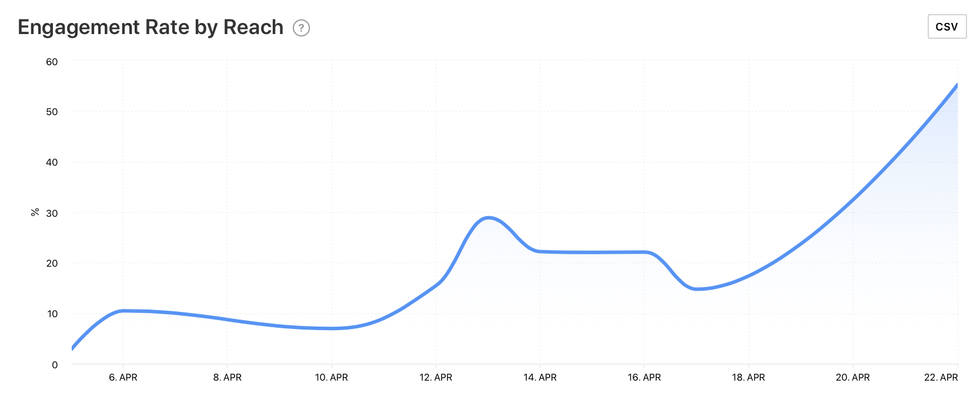
Task: Select the 16. APR date label
Action: 644,377
